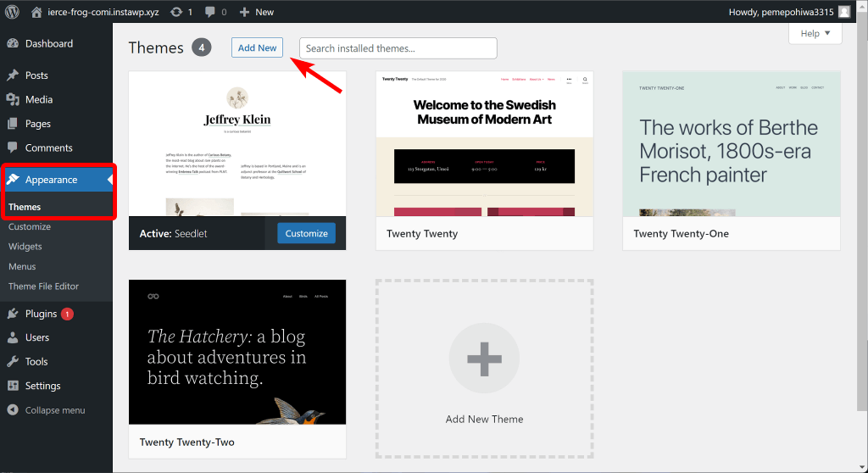Open Theme File Editor submenu

43,287
